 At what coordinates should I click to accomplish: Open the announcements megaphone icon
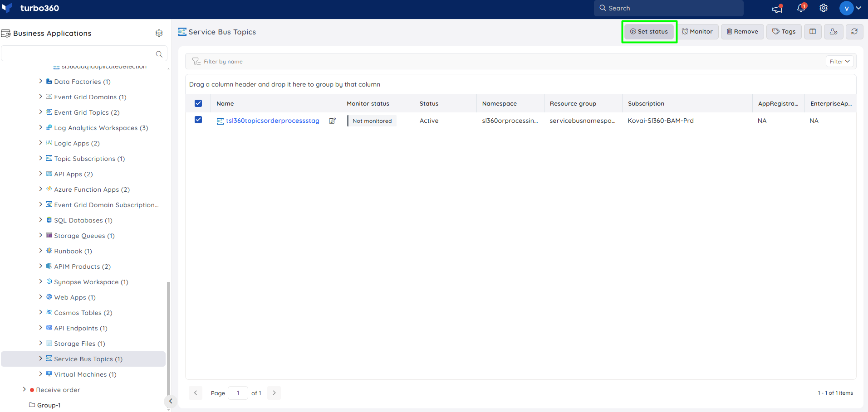click(777, 8)
